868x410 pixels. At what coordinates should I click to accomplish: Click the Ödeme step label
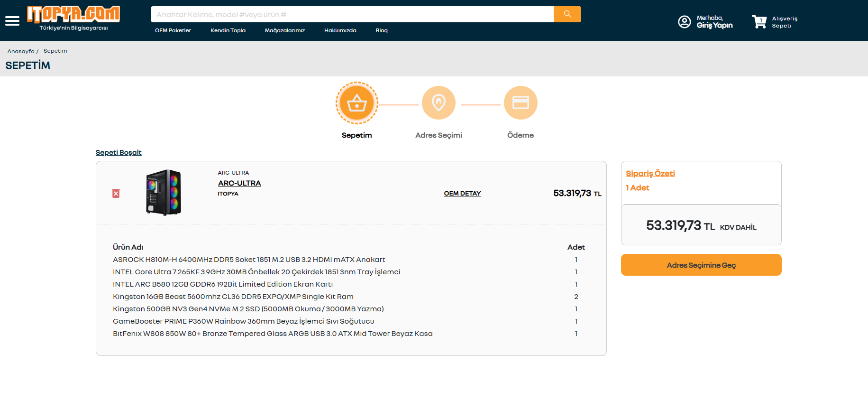(x=521, y=135)
